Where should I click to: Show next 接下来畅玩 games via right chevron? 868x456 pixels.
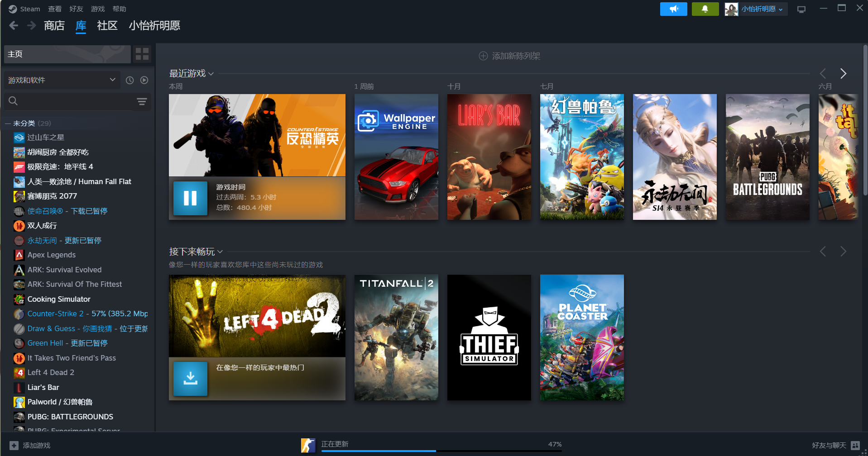[x=843, y=252]
